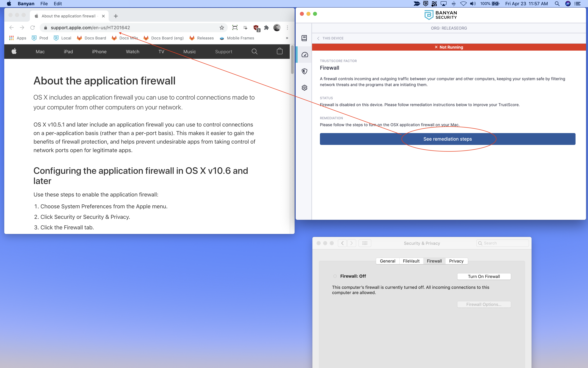
Task: Open the File menu in menu bar
Action: coord(44,4)
